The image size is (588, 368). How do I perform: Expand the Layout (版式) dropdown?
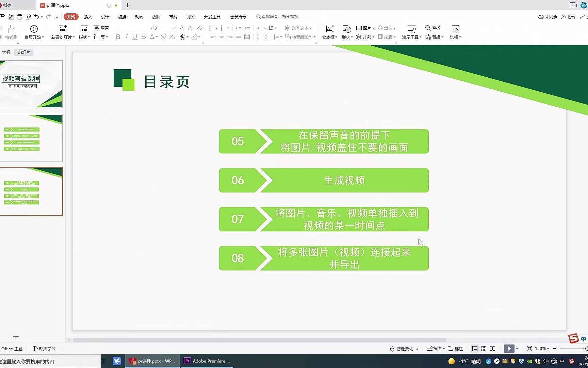point(84,37)
